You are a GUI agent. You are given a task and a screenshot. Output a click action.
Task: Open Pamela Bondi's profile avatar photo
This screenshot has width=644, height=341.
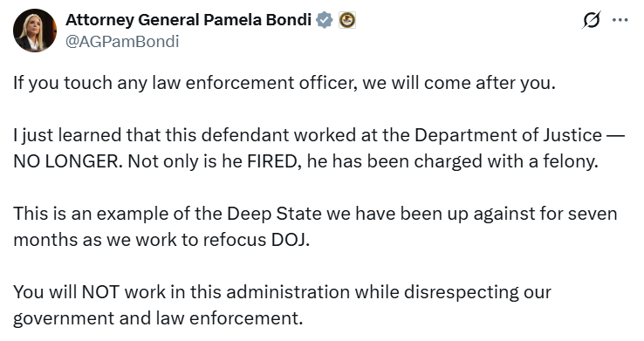[35, 31]
